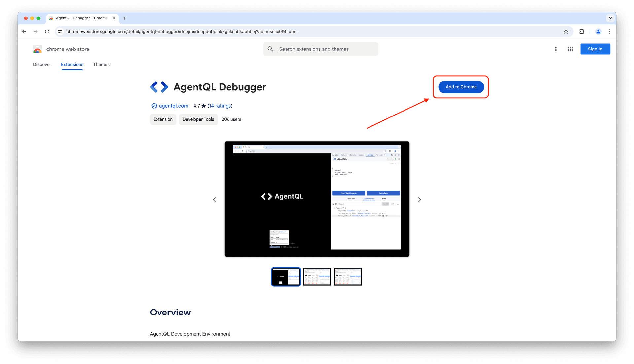Switch to the Themes tab

click(x=101, y=64)
